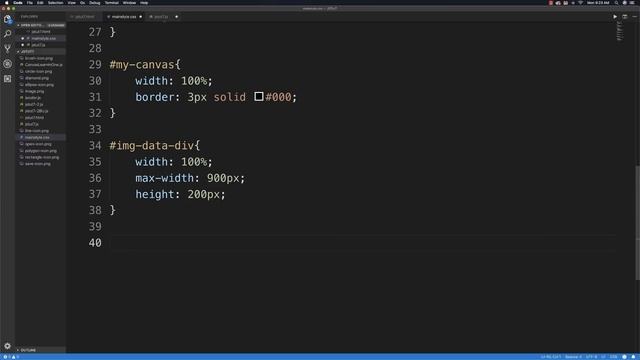The height and width of the screenshot is (360, 640).
Task: Click the Wi-Fi icon in menu bar
Action: click(x=580, y=2)
